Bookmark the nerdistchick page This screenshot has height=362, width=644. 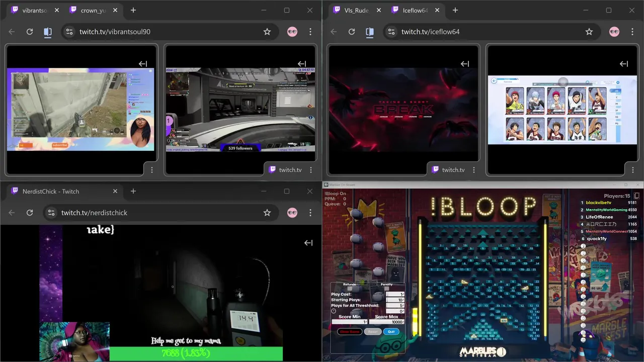coord(267,213)
